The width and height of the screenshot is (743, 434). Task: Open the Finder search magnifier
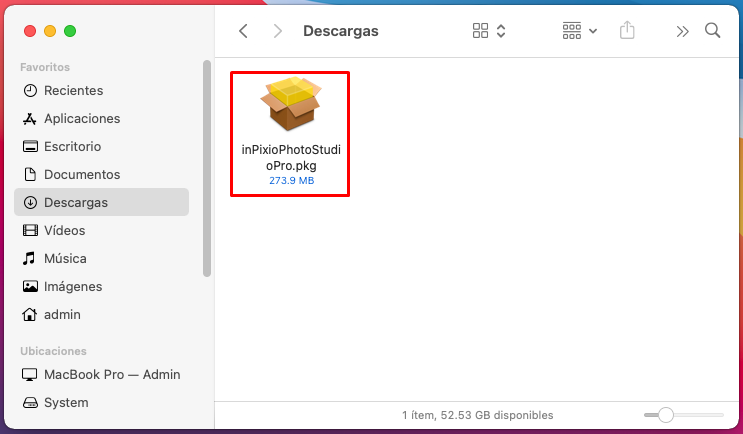tap(712, 31)
